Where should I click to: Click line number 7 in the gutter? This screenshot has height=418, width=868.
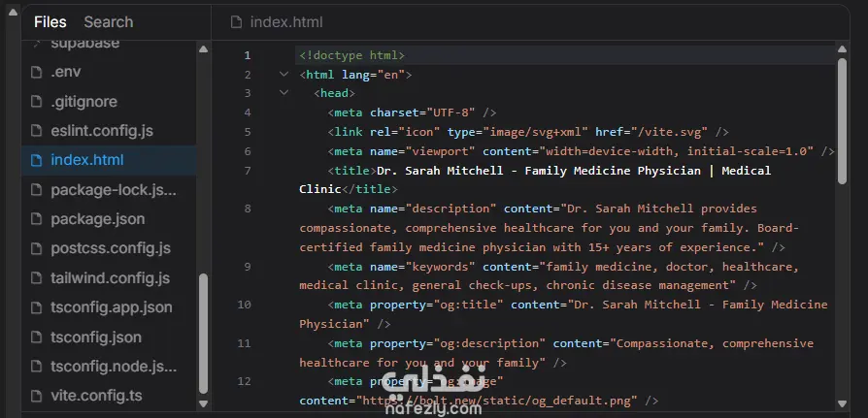click(x=247, y=171)
